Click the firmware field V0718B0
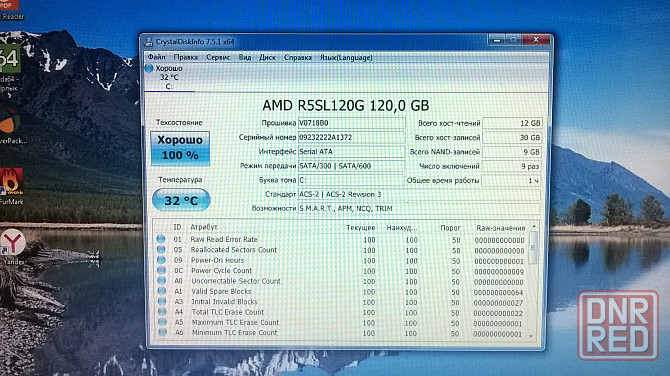 click(351, 123)
